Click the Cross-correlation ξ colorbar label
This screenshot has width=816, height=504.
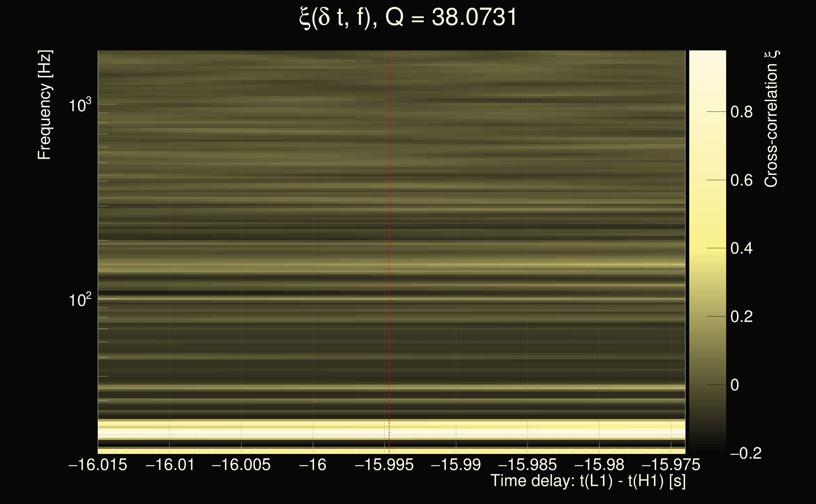pos(771,119)
